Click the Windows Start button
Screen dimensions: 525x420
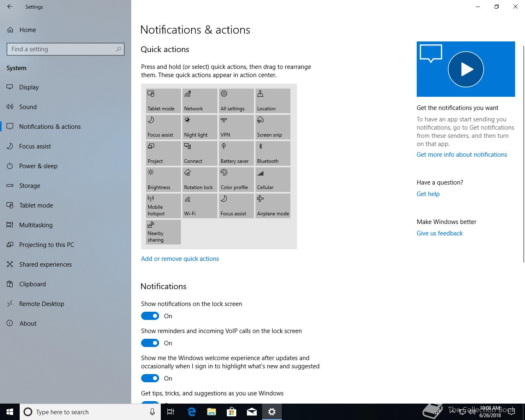tap(10, 412)
